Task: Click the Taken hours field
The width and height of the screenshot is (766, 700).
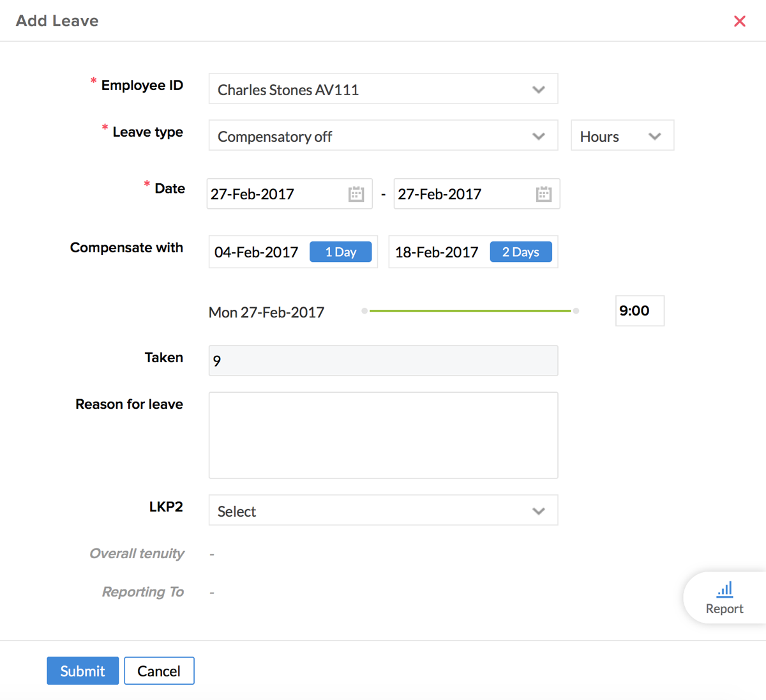Action: 383,361
